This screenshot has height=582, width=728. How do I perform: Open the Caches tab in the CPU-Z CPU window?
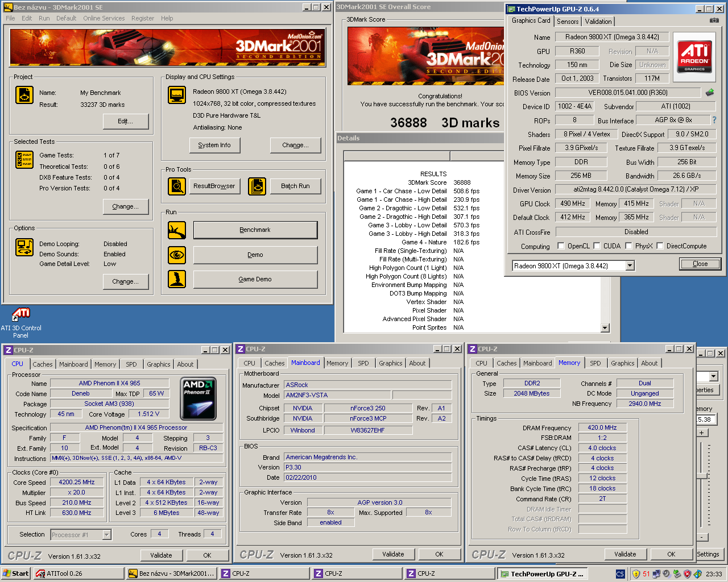coord(43,364)
